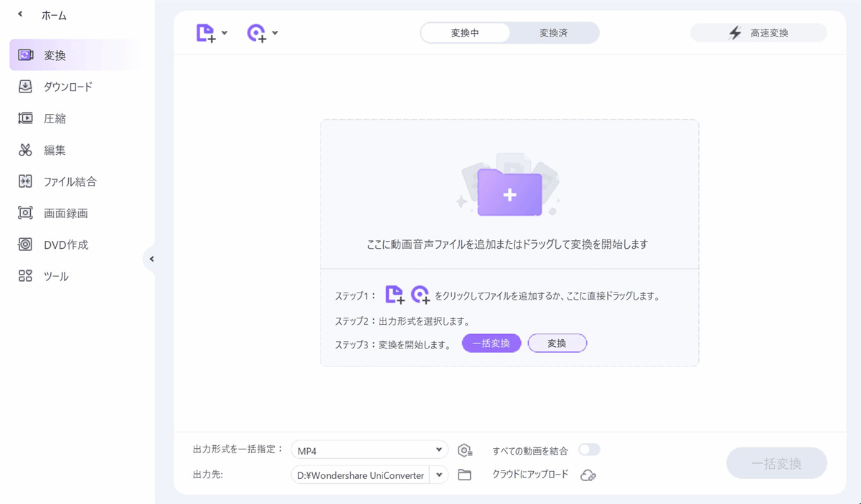
Task: Switch to the 変換中 tab
Action: 465,33
